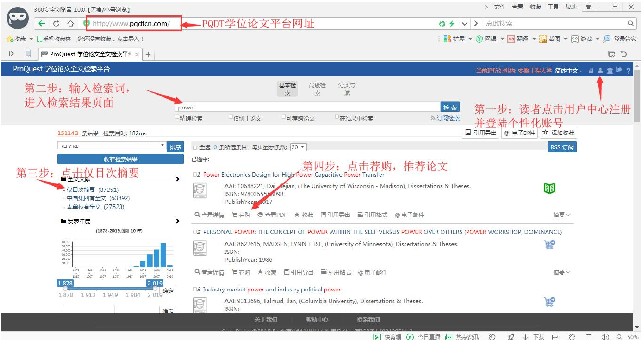This screenshot has width=644, height=343.
Task: Click the home icon in the header
Action: pyautogui.click(x=591, y=71)
